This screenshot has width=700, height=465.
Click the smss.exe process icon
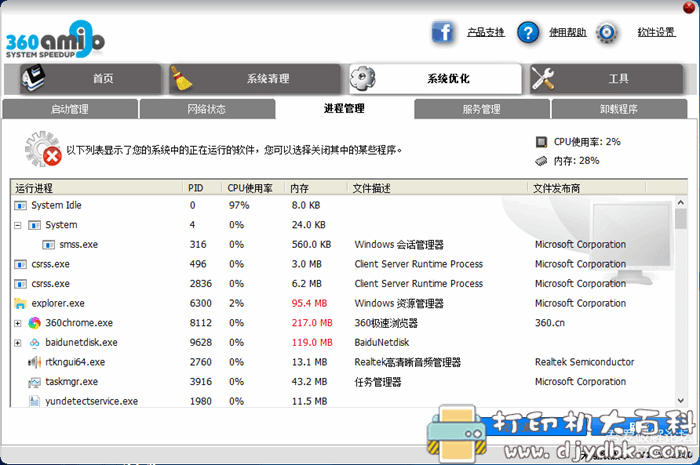pyautogui.click(x=48, y=245)
